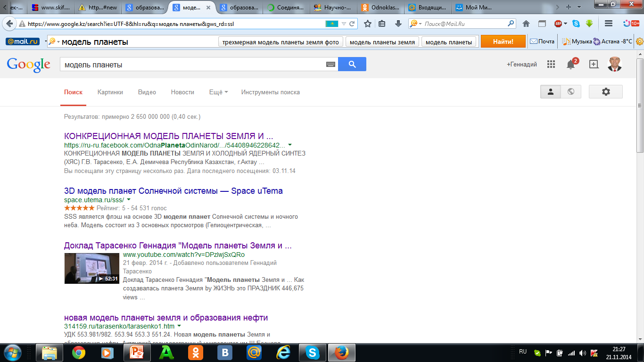Launch Skype from the Windows taskbar
Viewport: 644px width, 362px height.
tap(312, 352)
